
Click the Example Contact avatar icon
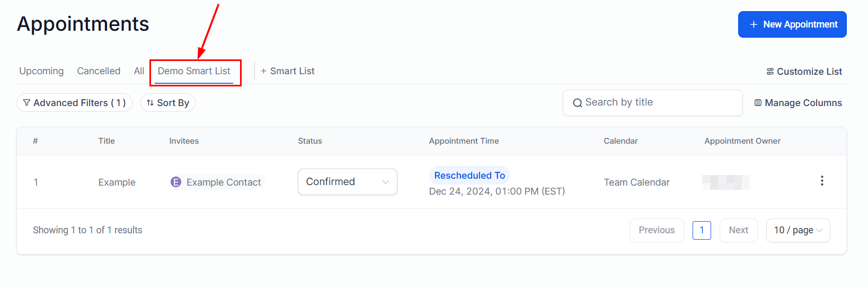click(176, 182)
